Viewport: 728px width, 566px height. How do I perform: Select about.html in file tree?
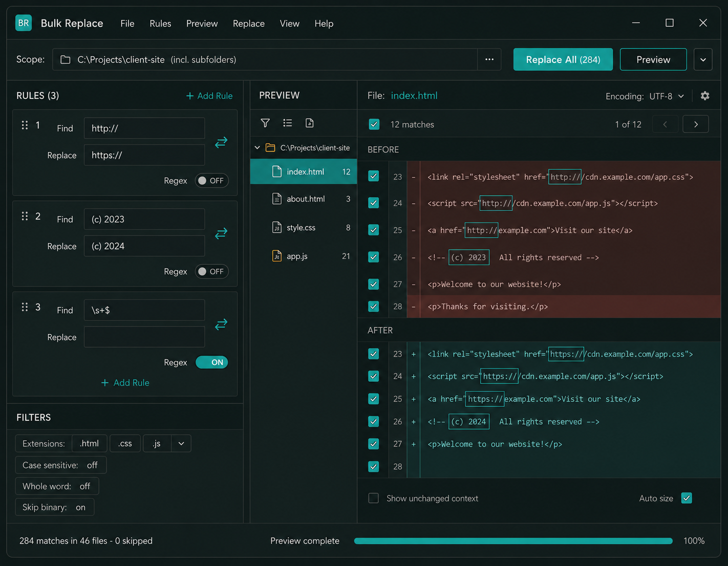tap(304, 199)
